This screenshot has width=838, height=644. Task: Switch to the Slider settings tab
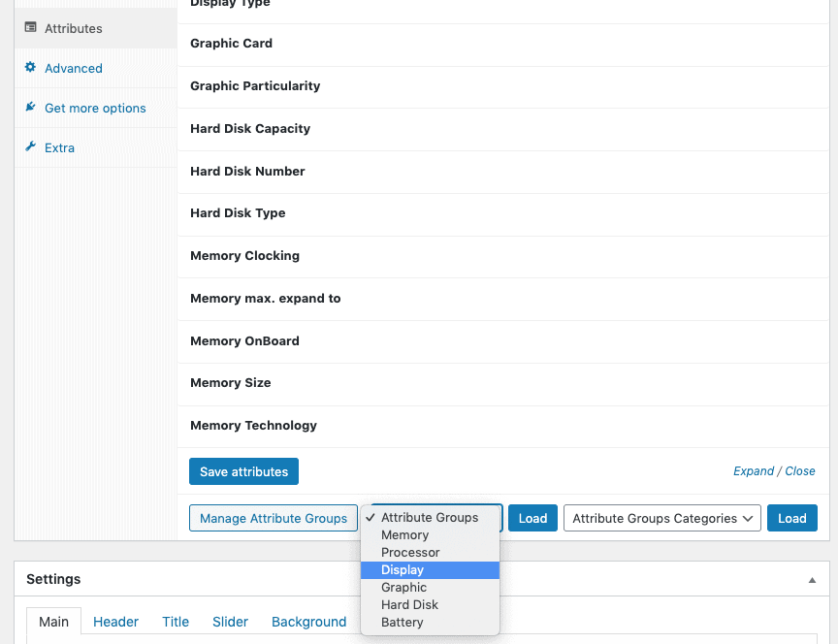230,622
